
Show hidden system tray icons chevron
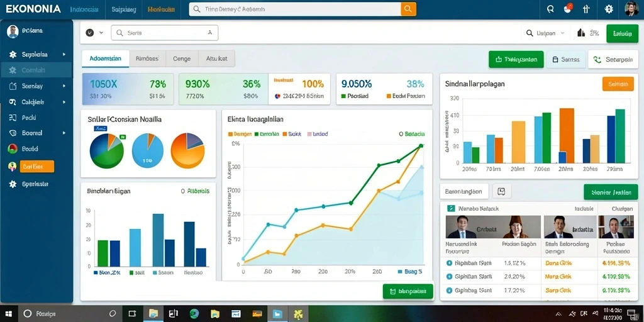click(558, 314)
